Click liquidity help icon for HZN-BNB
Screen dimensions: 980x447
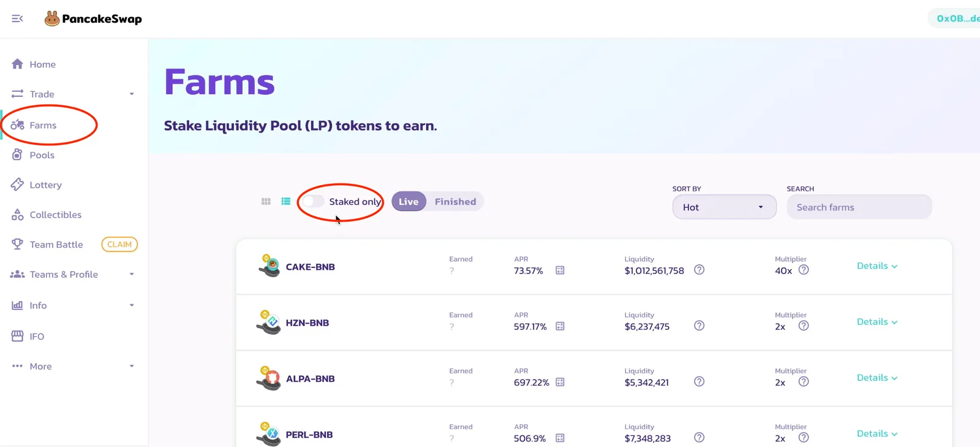pos(699,326)
